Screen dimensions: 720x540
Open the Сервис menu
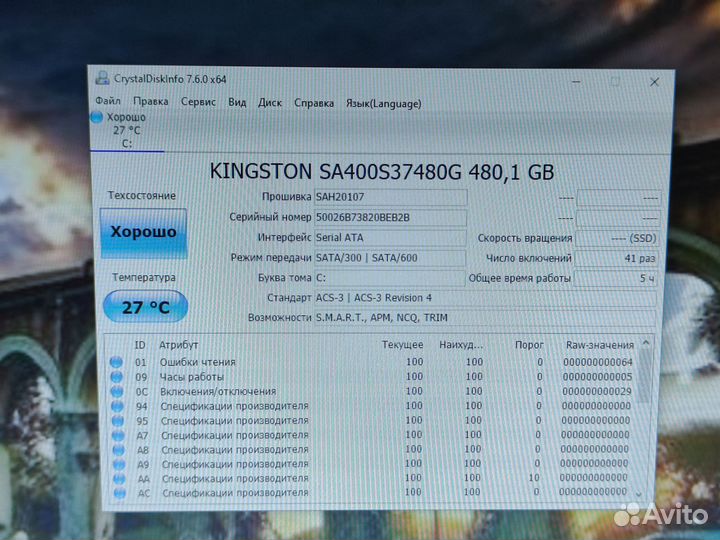click(198, 102)
